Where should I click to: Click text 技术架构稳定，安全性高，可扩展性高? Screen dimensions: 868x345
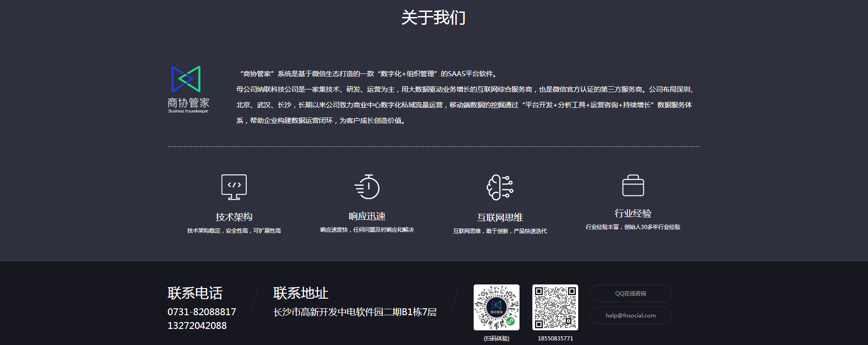pos(234,231)
